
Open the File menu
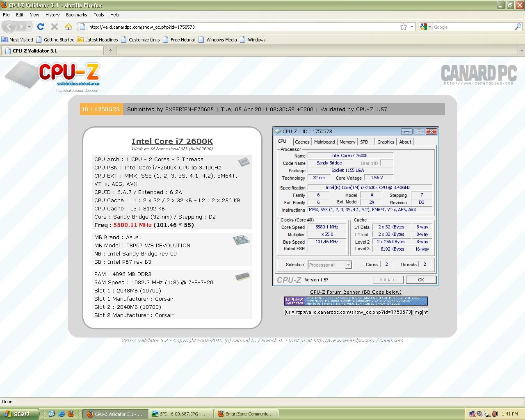tap(6, 15)
